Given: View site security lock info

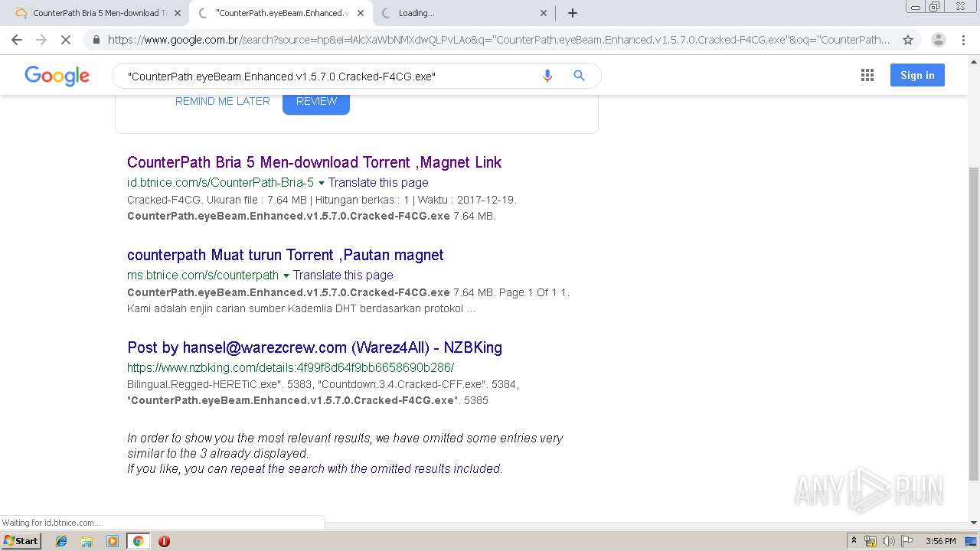Looking at the screenshot, I should click(x=96, y=40).
